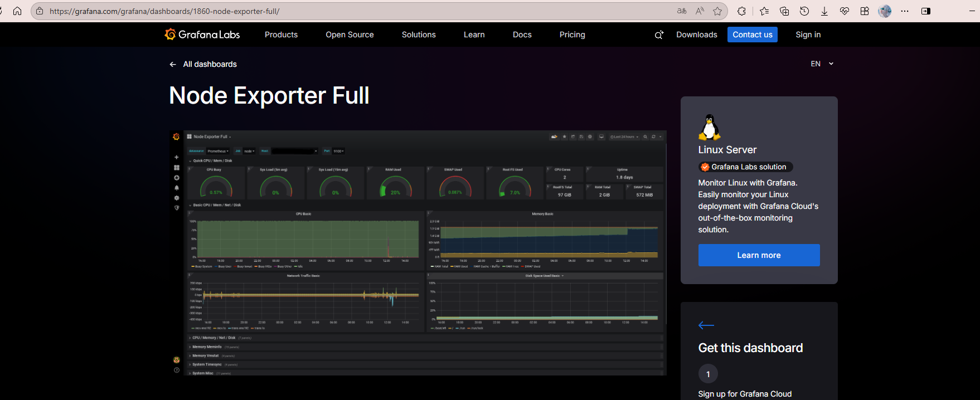Click the Node Exporter Full heading
The image size is (980, 400).
(x=269, y=95)
